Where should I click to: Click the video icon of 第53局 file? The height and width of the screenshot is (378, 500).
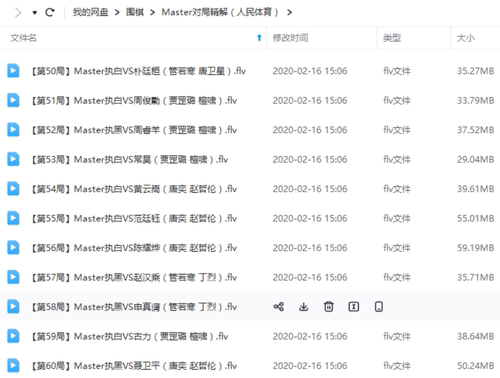point(13,159)
